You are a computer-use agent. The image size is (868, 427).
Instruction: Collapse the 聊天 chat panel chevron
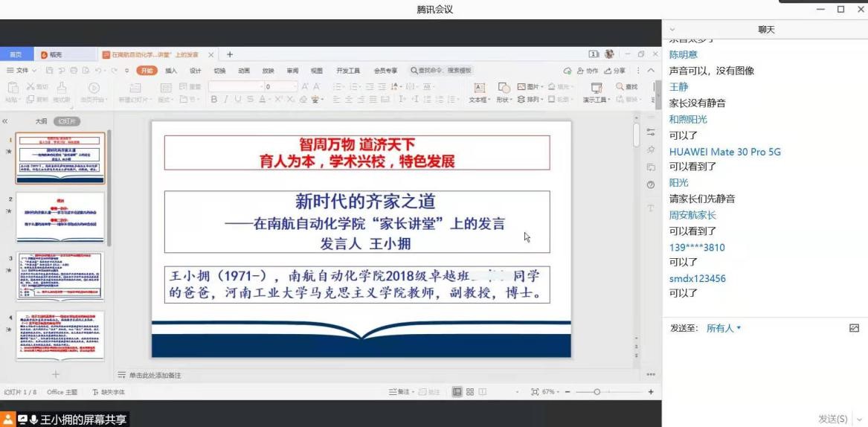coord(673,30)
